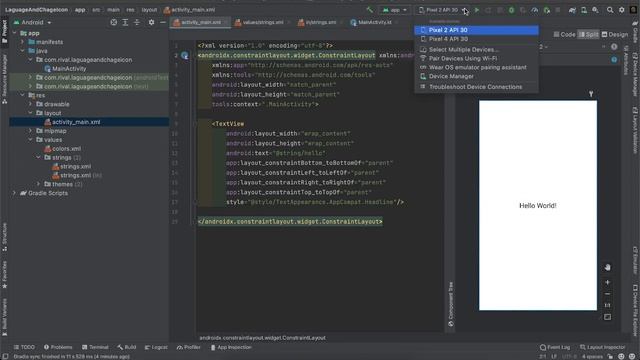This screenshot has height=360, width=640.
Task: Open the Pixel 2 API 30 device dropdown
Action: (x=442, y=10)
